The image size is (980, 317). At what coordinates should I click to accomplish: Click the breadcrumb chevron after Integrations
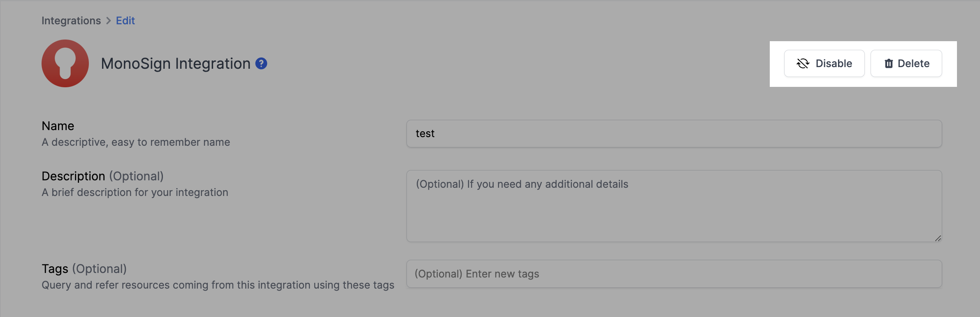[109, 21]
